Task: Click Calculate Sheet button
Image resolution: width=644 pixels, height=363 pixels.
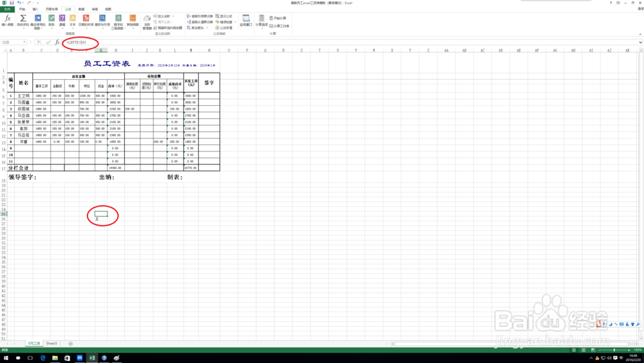Action: pos(279,26)
